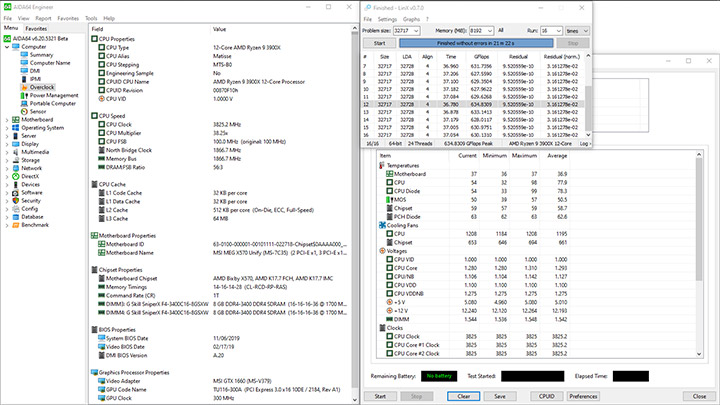This screenshot has width=720, height=405.
Task: Click the Config icon in the tree
Action: [16, 208]
